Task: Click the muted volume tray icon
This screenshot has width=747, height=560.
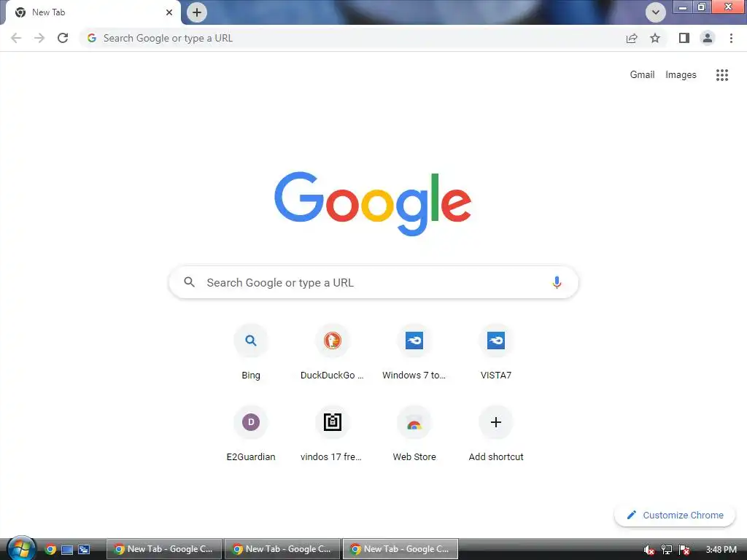Action: click(x=649, y=550)
